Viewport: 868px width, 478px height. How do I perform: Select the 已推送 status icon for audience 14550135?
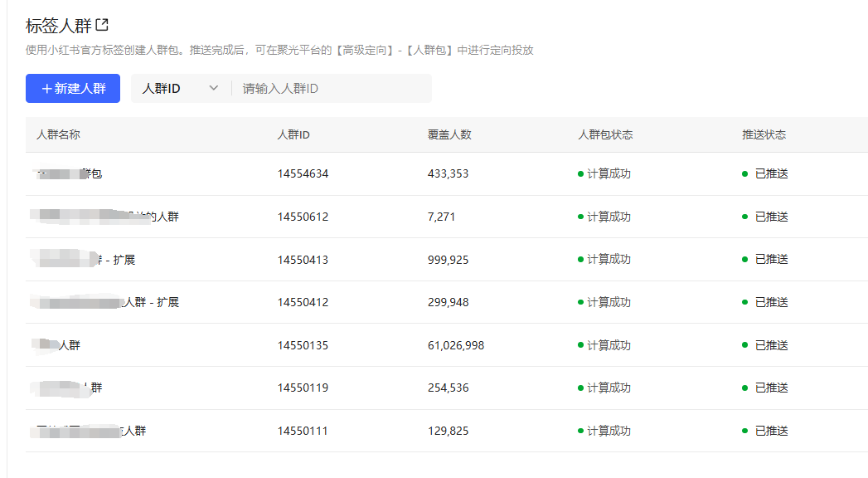click(x=746, y=345)
